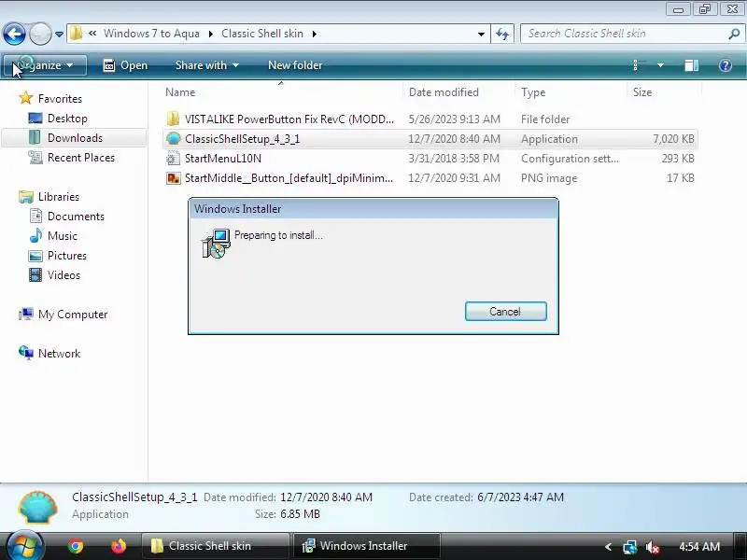The width and height of the screenshot is (747, 560).
Task: Open recent pages dropdown arrow beside Forward
Action: (x=59, y=35)
